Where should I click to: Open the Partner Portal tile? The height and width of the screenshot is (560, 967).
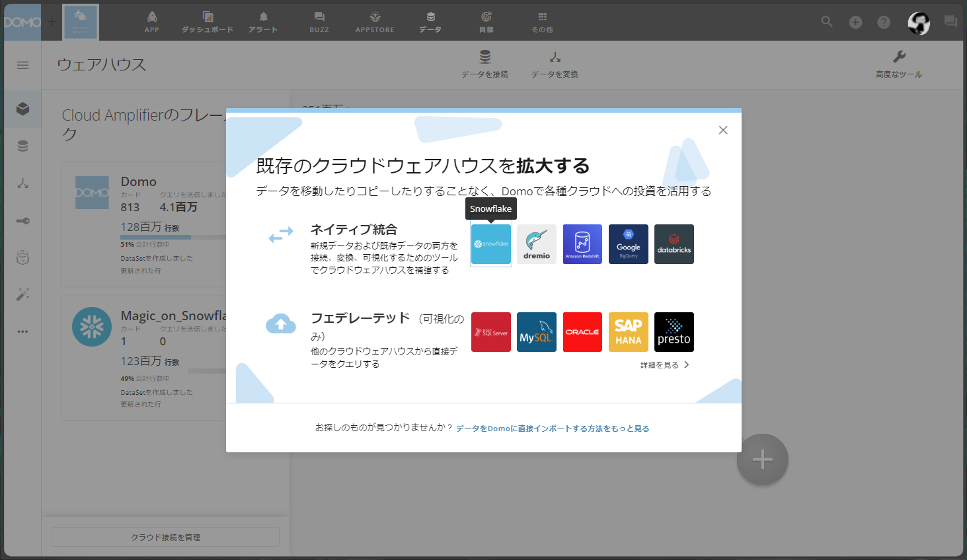pyautogui.click(x=81, y=22)
